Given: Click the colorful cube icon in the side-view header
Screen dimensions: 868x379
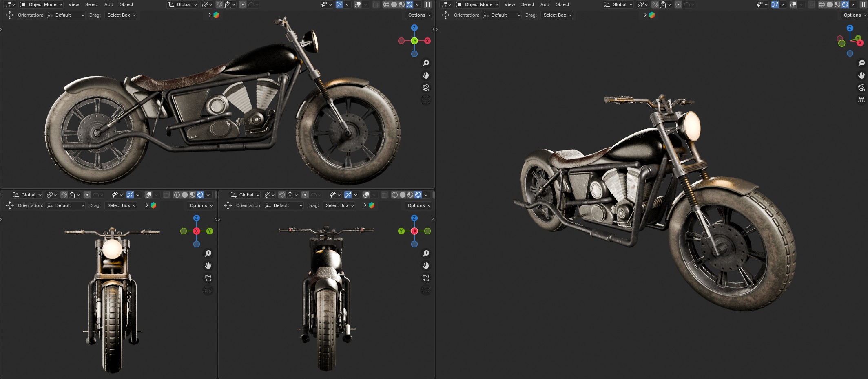Looking at the screenshot, I should (216, 15).
